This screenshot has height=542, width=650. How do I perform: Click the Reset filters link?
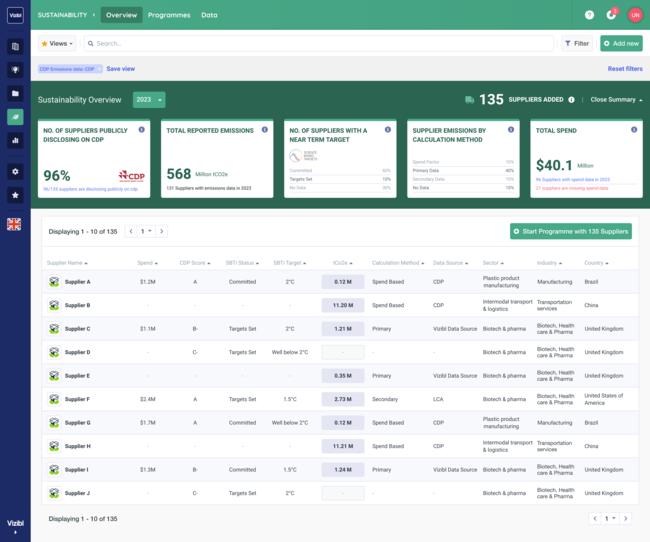tap(625, 69)
